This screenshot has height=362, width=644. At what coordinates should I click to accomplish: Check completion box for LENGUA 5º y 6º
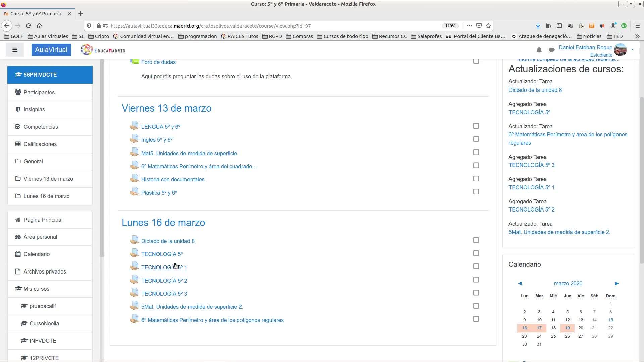[x=476, y=126]
